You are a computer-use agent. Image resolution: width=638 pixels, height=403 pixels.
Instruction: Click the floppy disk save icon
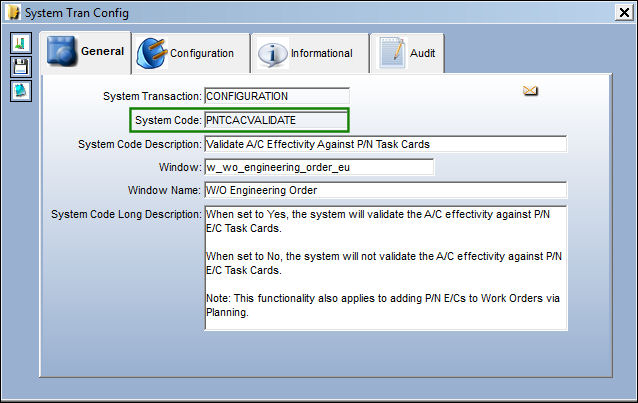(x=21, y=67)
